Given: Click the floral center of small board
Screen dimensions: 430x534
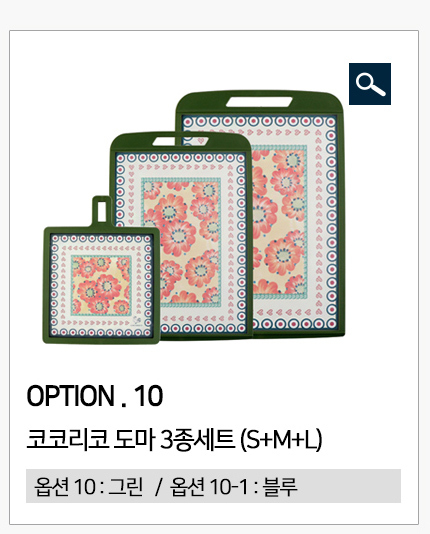Looking at the screenshot, I should coord(101,285).
